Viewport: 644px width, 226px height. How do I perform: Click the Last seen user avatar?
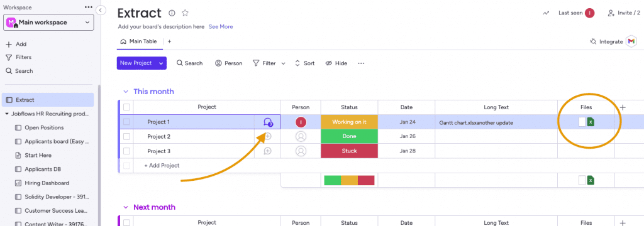click(590, 13)
